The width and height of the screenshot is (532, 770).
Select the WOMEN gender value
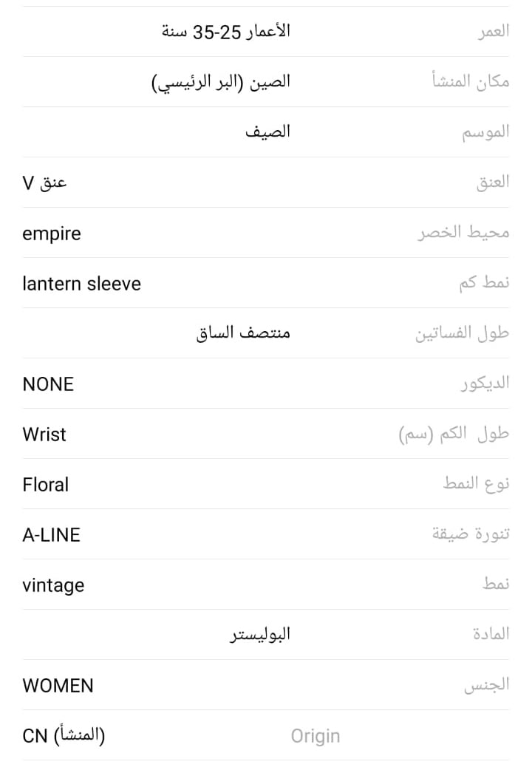58,686
